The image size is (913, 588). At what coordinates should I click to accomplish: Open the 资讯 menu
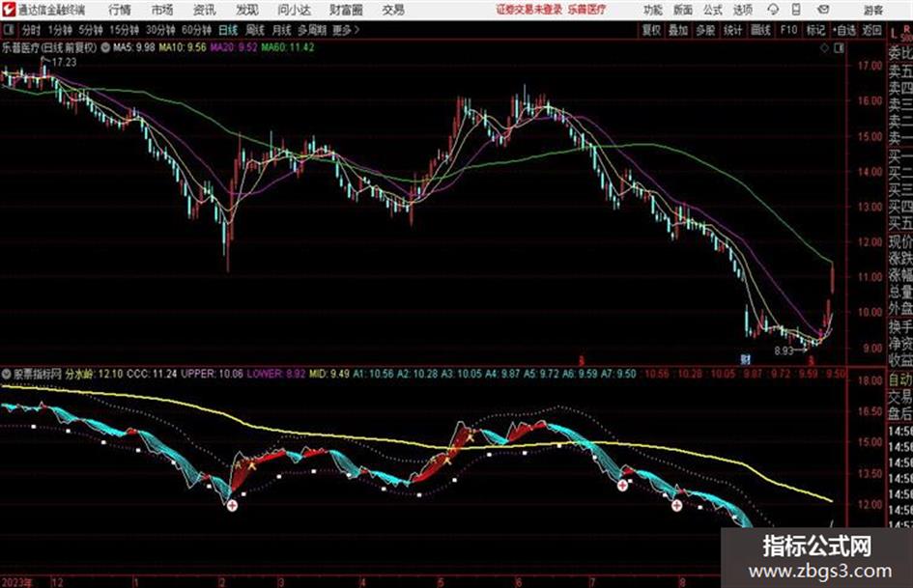pyautogui.click(x=205, y=10)
